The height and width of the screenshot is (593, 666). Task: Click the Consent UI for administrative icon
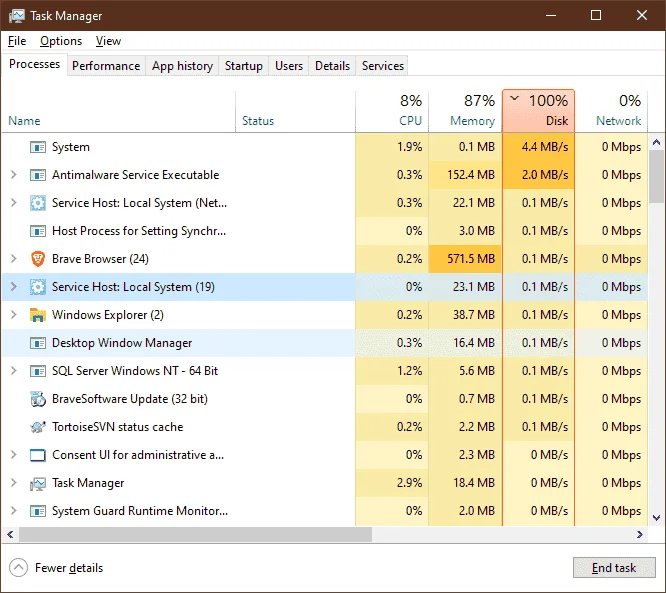(38, 455)
